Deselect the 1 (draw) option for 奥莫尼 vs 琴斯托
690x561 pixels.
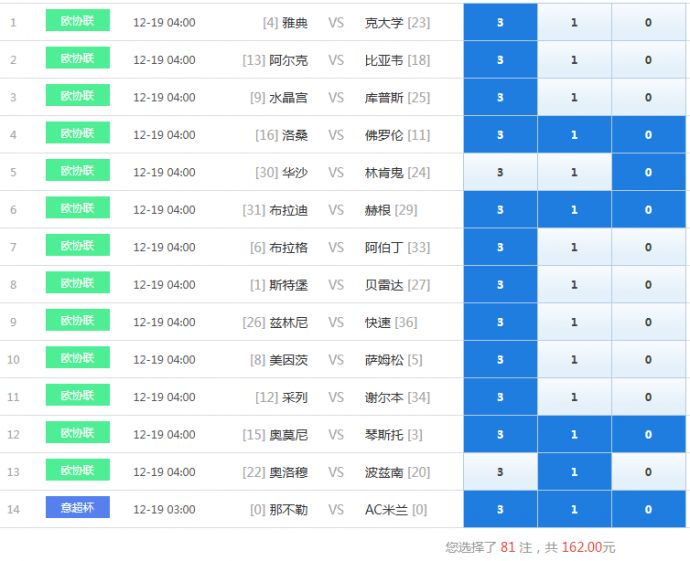click(574, 435)
